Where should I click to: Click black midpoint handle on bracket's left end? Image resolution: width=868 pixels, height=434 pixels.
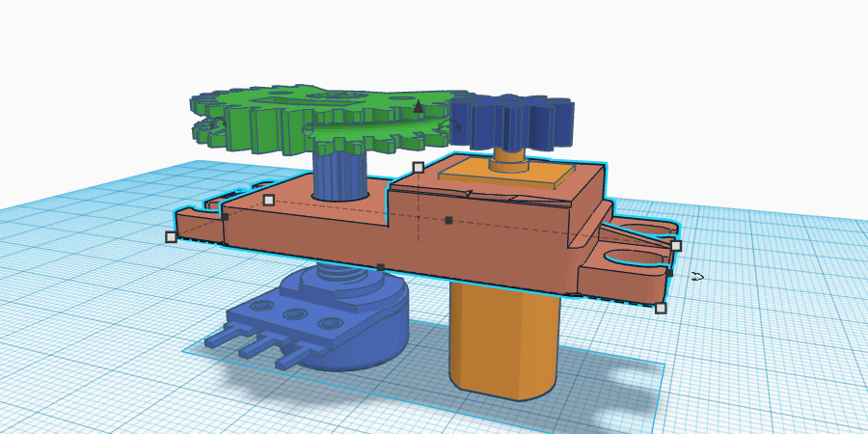(x=226, y=216)
